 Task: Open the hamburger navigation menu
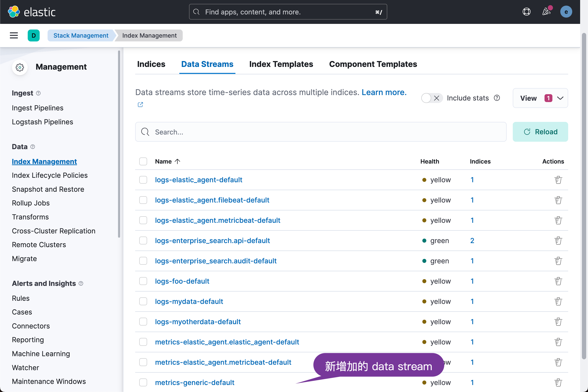pos(14,36)
